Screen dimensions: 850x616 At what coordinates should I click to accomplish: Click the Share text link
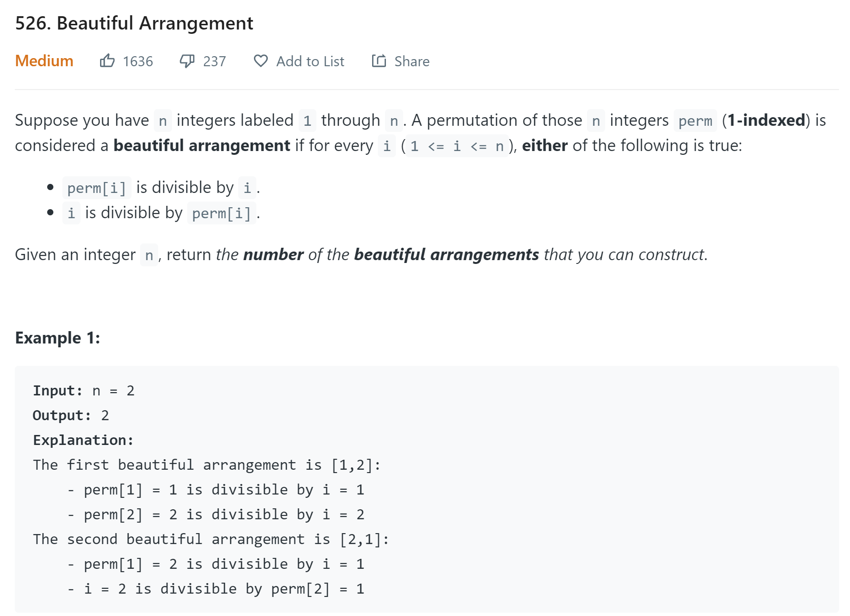412,61
